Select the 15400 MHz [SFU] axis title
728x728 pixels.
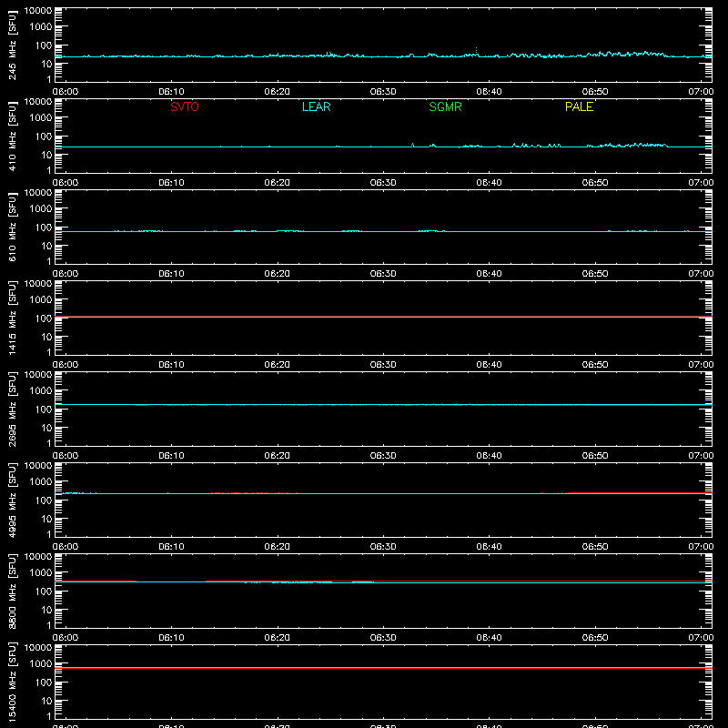[12, 682]
